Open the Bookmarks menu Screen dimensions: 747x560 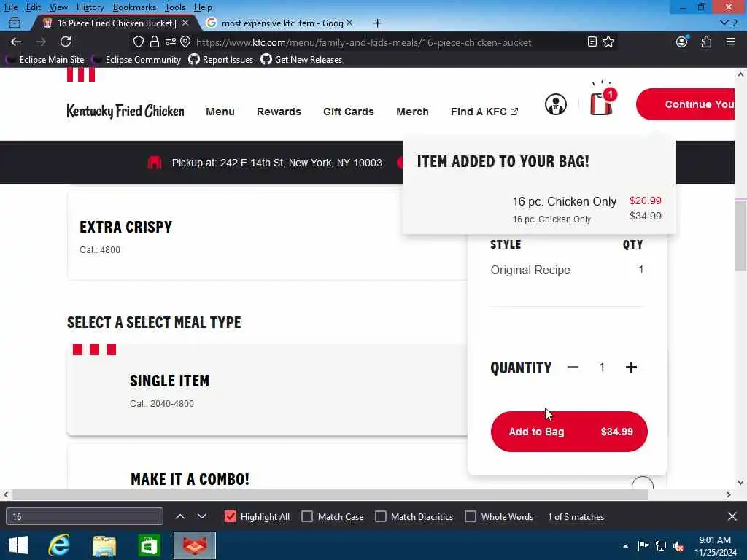pyautogui.click(x=134, y=7)
